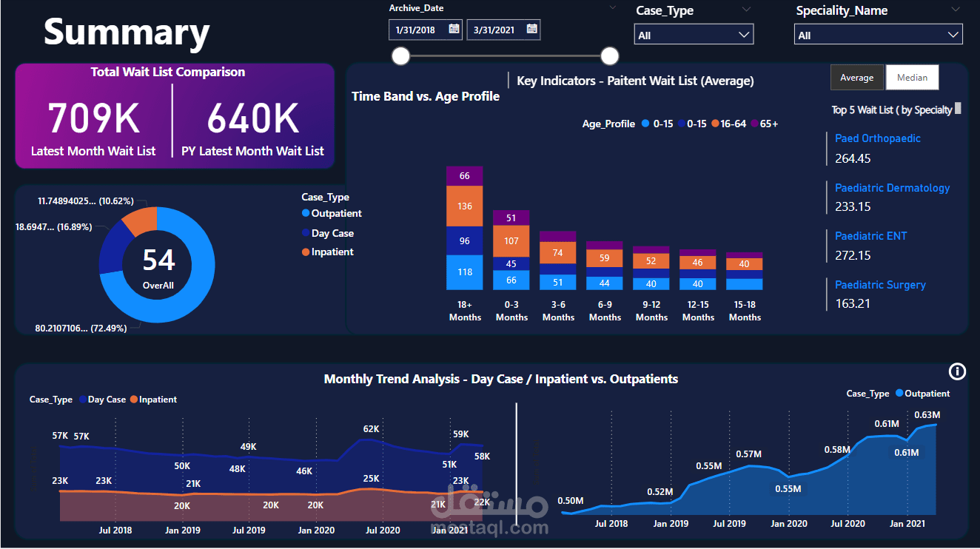The image size is (980, 549).
Task: Click the Day Case legend dot in trend chart
Action: tap(82, 400)
